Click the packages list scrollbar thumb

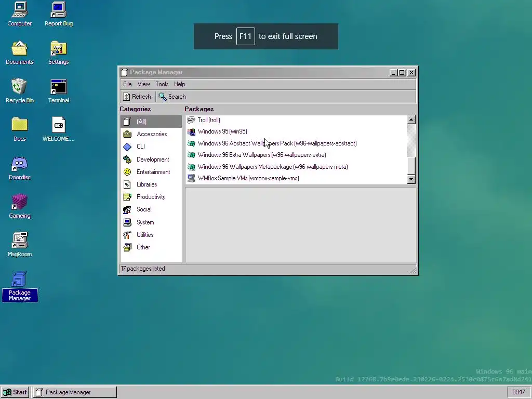[411, 166]
